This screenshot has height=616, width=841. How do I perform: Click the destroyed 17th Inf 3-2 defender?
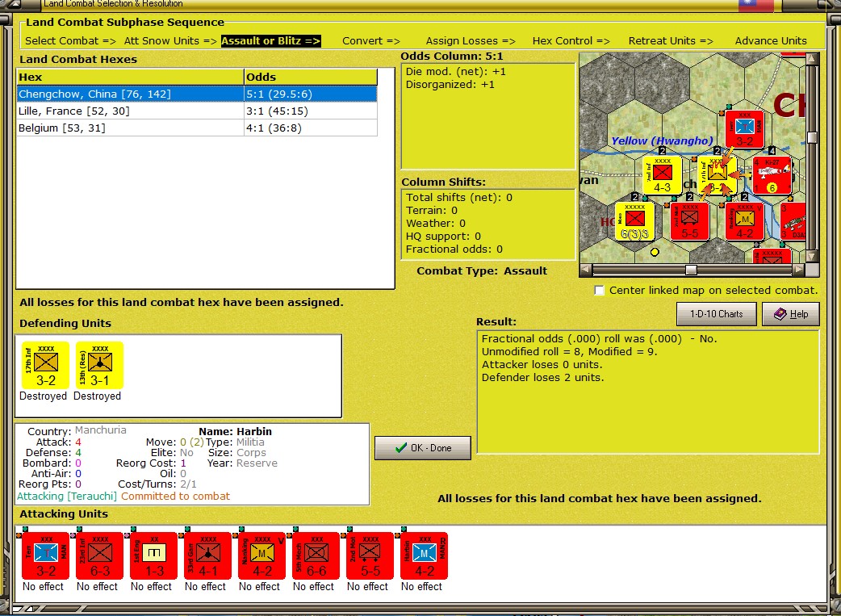[x=45, y=365]
